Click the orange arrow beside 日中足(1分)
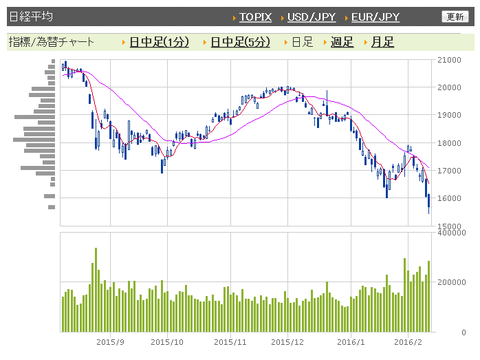Image resolution: width=480 pixels, height=360 pixels. [124, 43]
